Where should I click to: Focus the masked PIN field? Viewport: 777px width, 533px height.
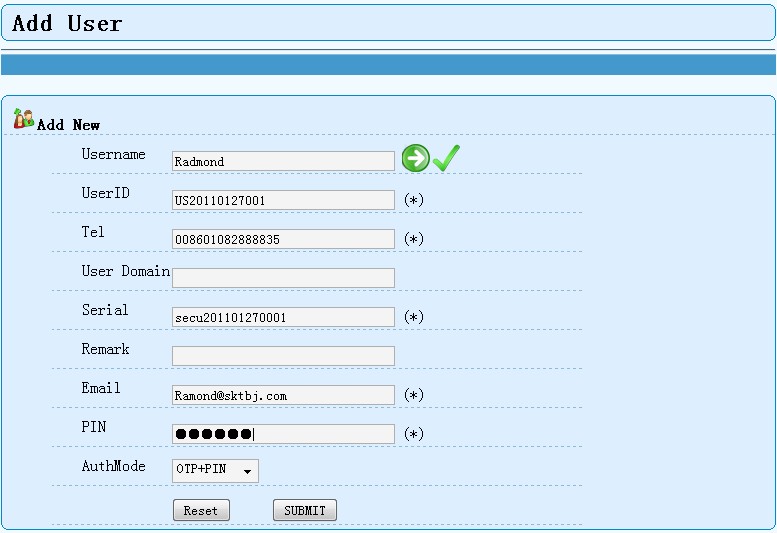tap(283, 434)
